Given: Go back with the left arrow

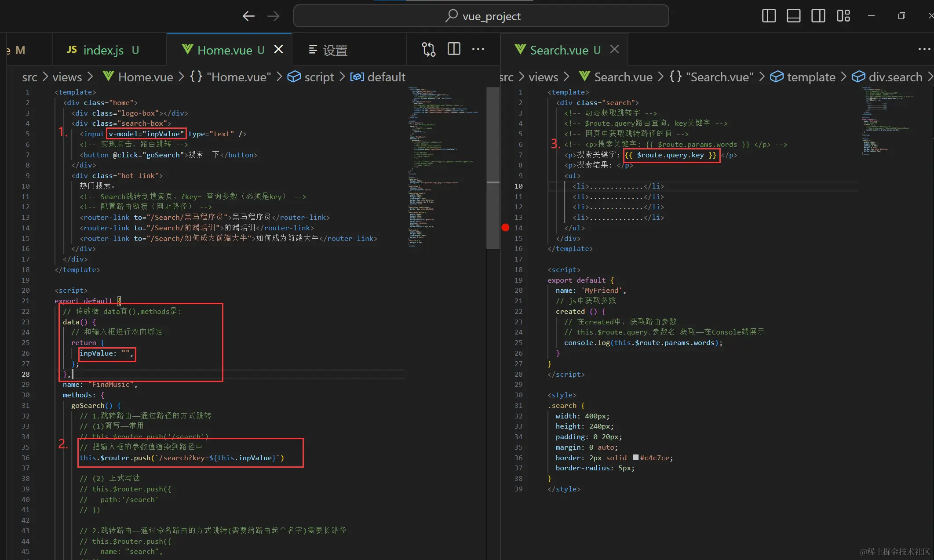Looking at the screenshot, I should 248,16.
